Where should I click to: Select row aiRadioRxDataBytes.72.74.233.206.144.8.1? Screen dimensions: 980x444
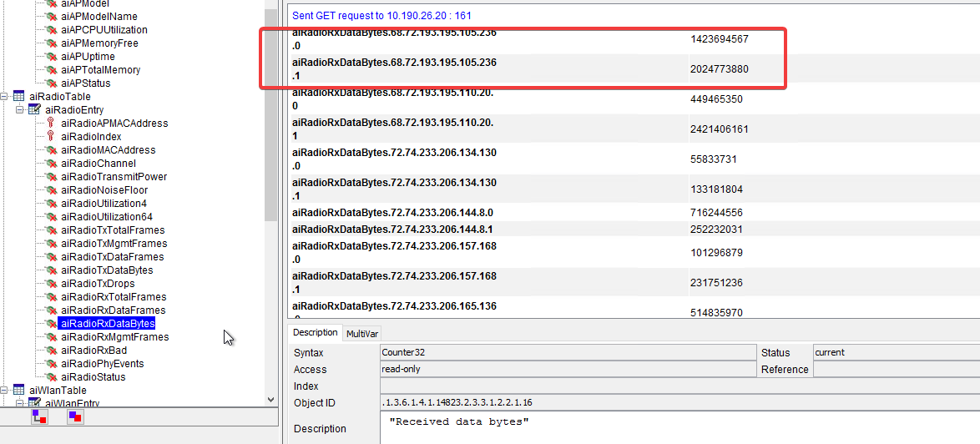tap(635, 230)
